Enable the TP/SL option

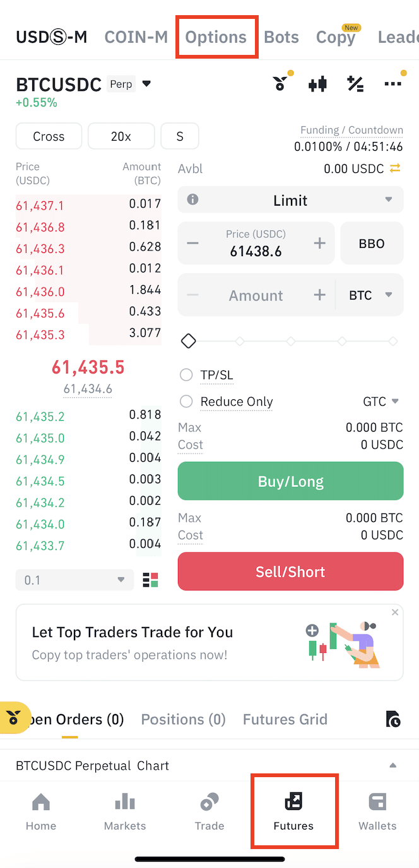pyautogui.click(x=186, y=375)
